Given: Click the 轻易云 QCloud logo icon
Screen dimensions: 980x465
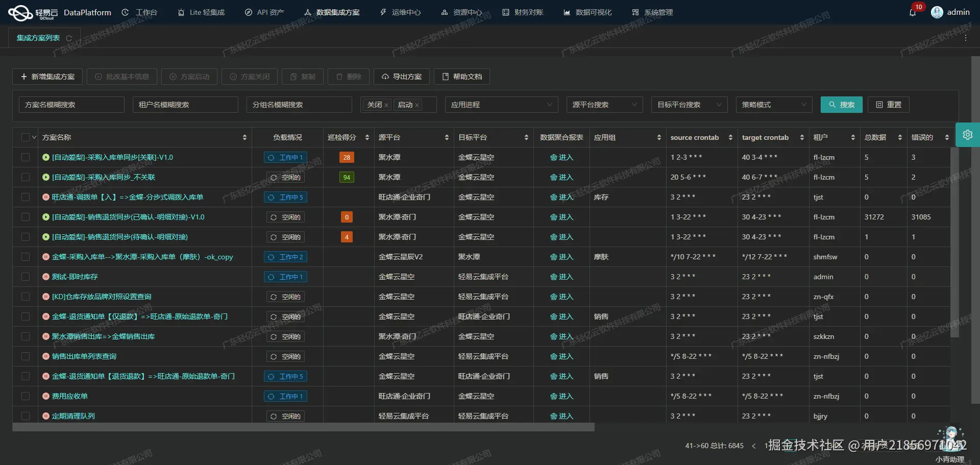Looking at the screenshot, I should click(20, 12).
